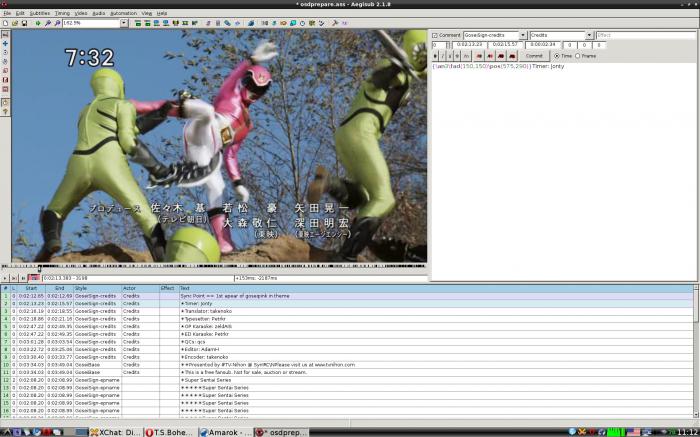
Task: Open the Audio menu
Action: pos(99,13)
